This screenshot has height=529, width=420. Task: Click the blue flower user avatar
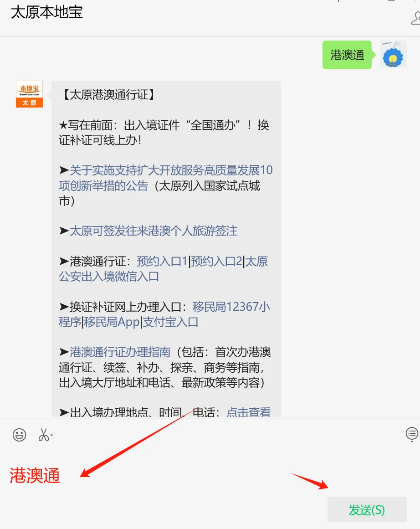point(393,54)
